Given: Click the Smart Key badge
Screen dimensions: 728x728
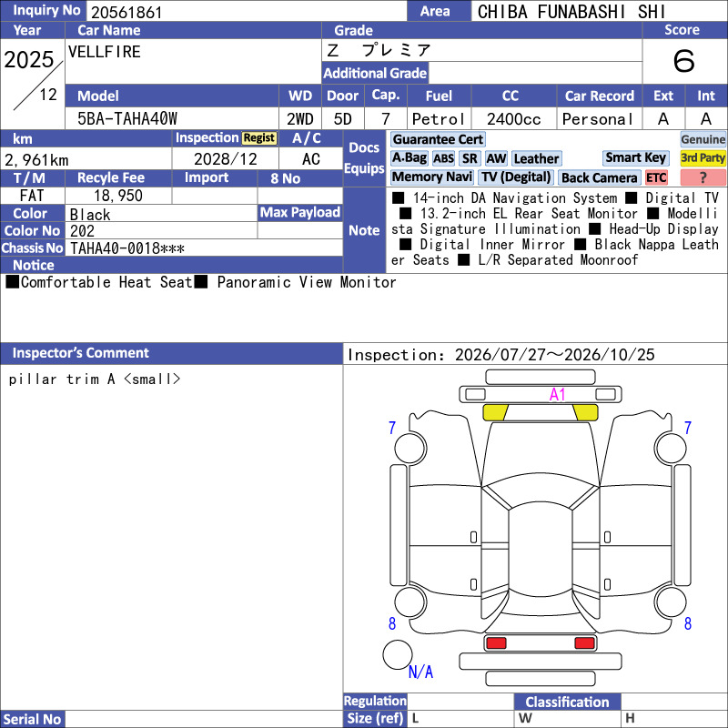Looking at the screenshot, I should pos(635,157).
